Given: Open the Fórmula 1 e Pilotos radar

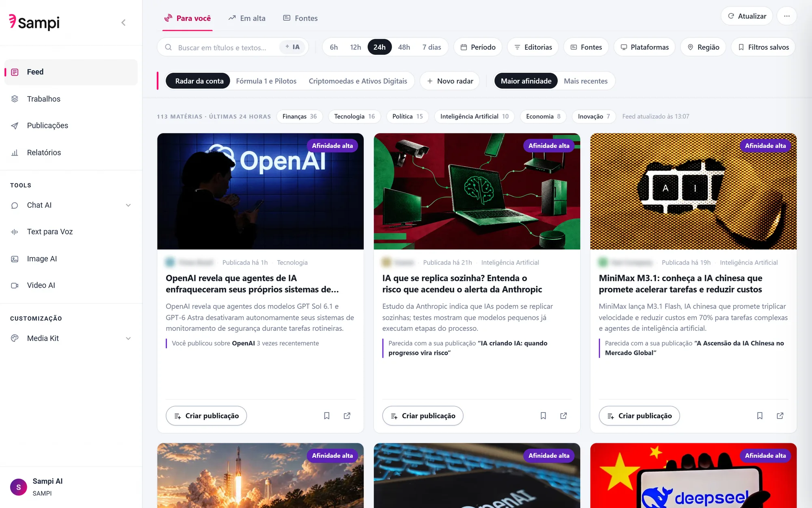Looking at the screenshot, I should click(x=266, y=81).
